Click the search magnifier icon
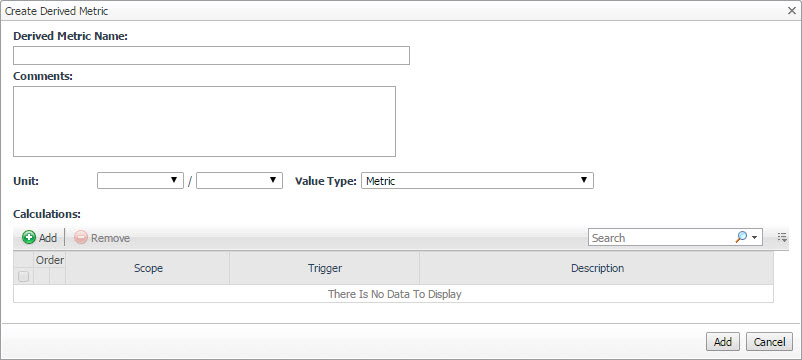The width and height of the screenshot is (802, 360). pos(741,237)
